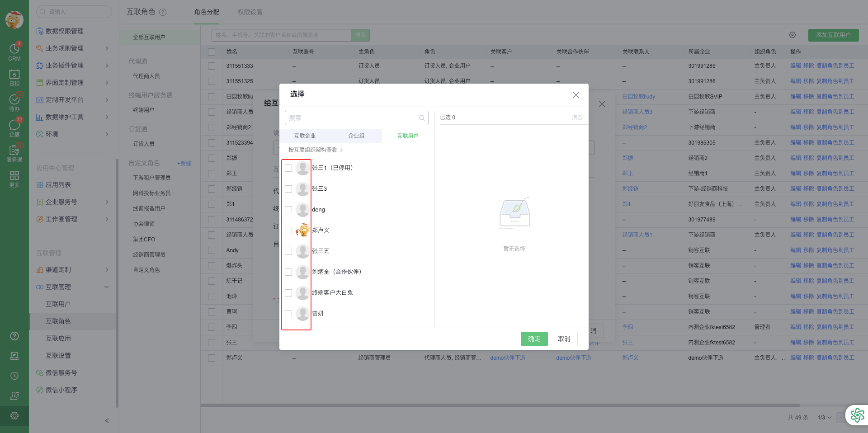
Task: Switch to the 互联企业 tab
Action: click(x=305, y=136)
